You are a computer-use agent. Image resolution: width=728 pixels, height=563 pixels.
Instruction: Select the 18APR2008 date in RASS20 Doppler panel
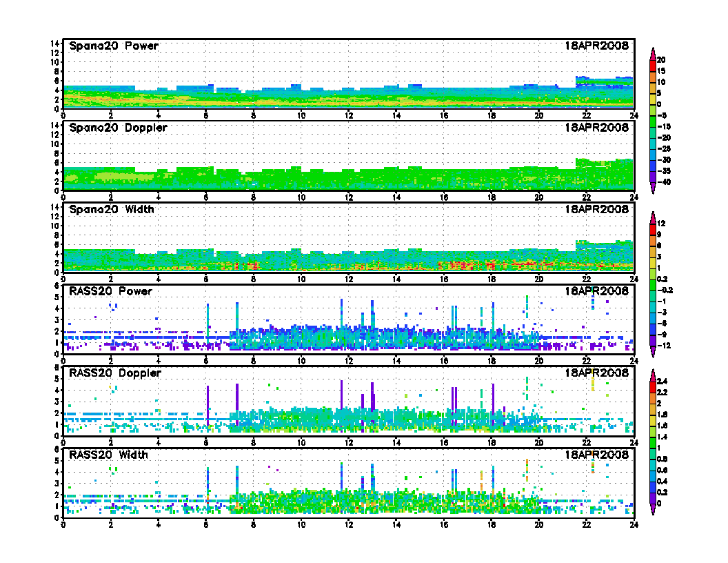596,373
